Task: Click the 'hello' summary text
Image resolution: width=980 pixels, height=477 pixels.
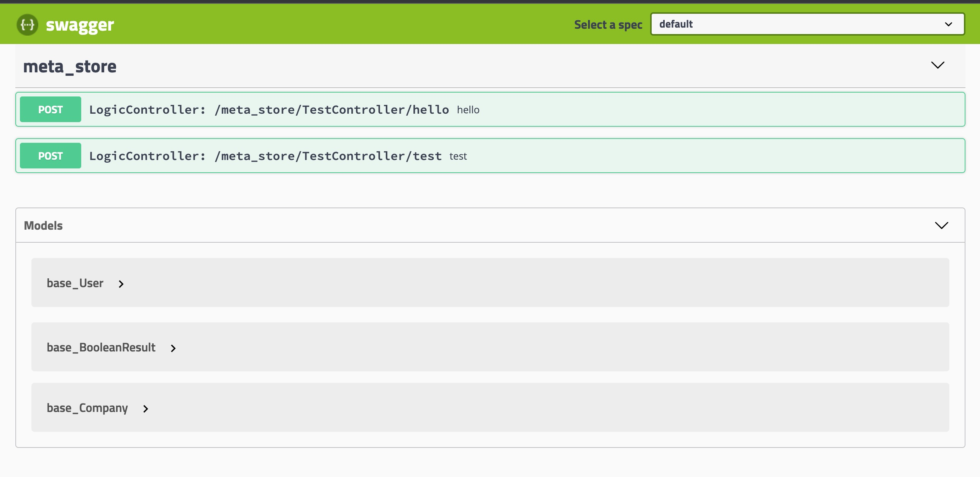Action: [x=468, y=110]
